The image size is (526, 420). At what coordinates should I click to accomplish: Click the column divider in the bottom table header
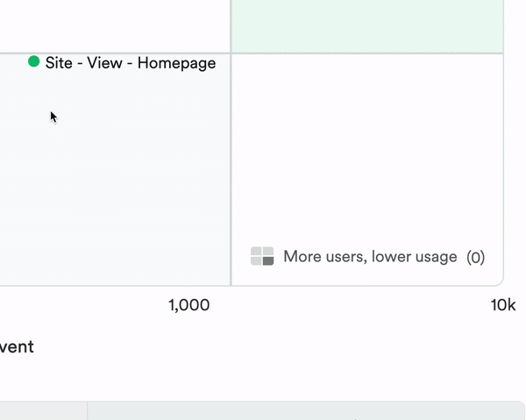(88, 411)
